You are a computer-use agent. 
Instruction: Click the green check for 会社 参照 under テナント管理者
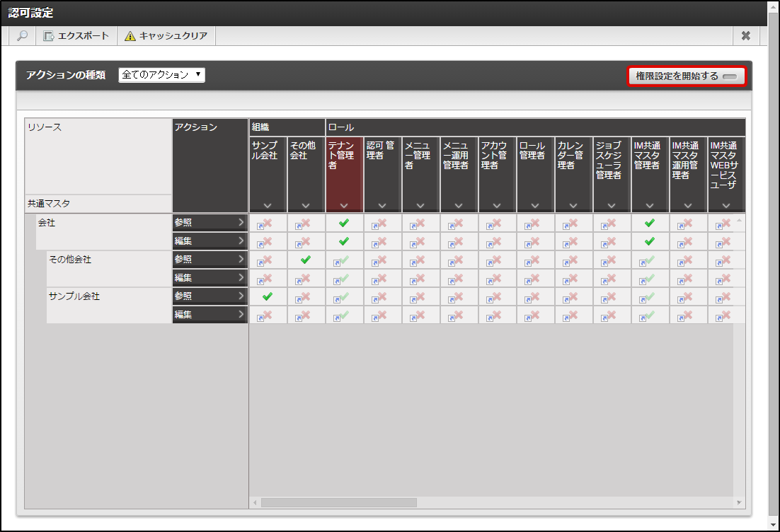[344, 223]
